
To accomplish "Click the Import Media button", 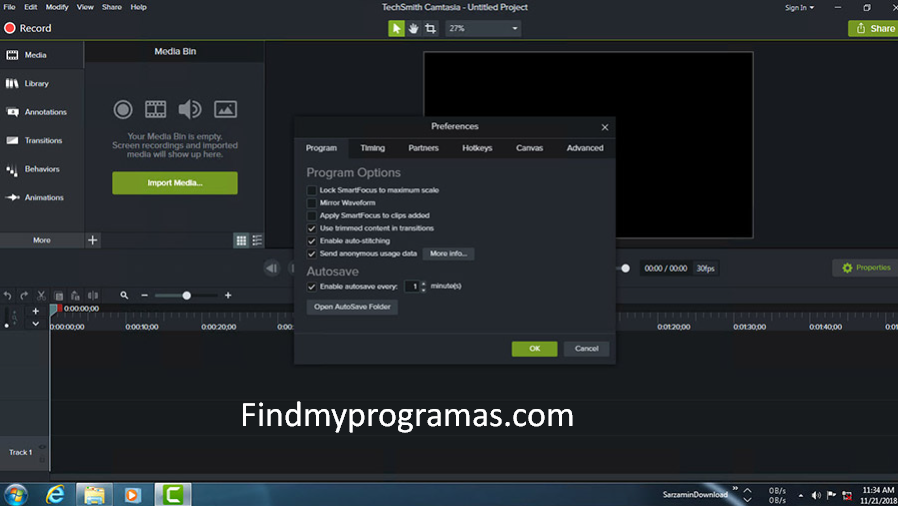I will pos(175,183).
